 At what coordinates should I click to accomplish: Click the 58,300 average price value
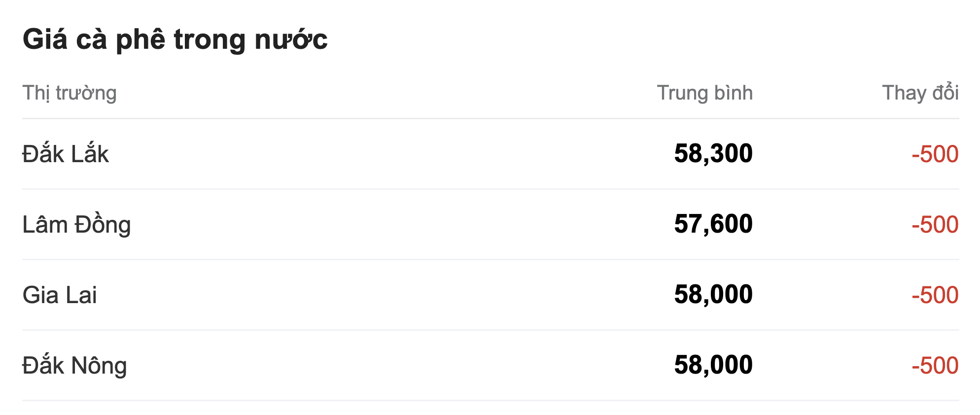coord(713,153)
